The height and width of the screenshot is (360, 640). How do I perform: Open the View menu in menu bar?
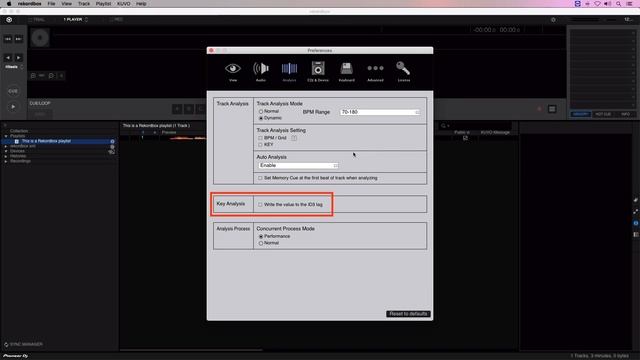coord(66,4)
